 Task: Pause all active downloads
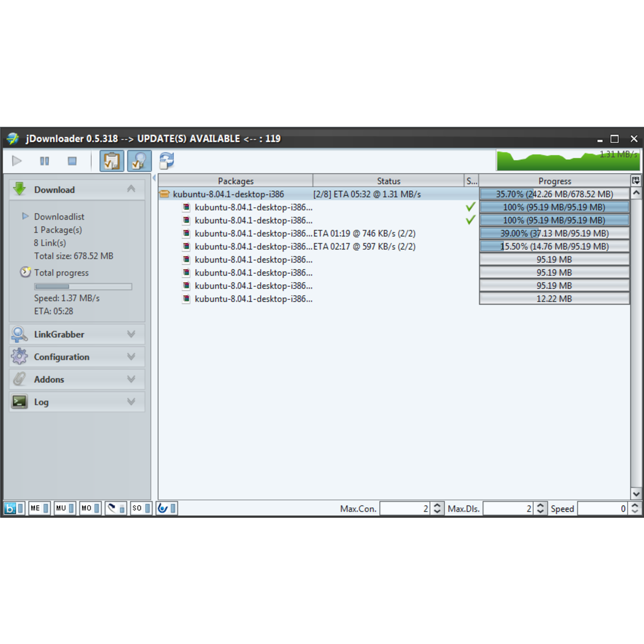pos(44,160)
